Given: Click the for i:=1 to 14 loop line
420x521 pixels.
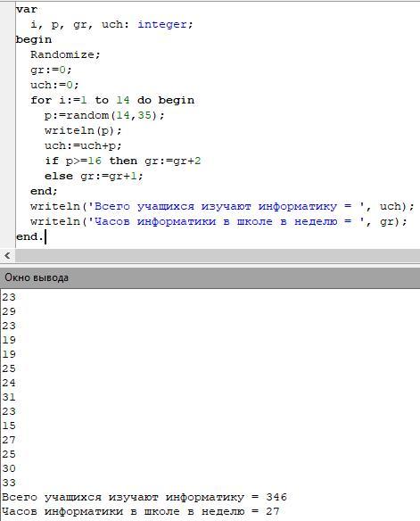Looking at the screenshot, I should pos(112,100).
